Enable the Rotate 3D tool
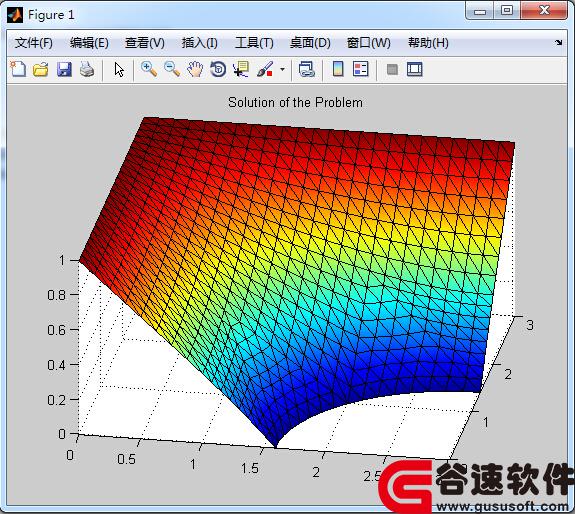Screen dimensions: 575x514 point(218,69)
